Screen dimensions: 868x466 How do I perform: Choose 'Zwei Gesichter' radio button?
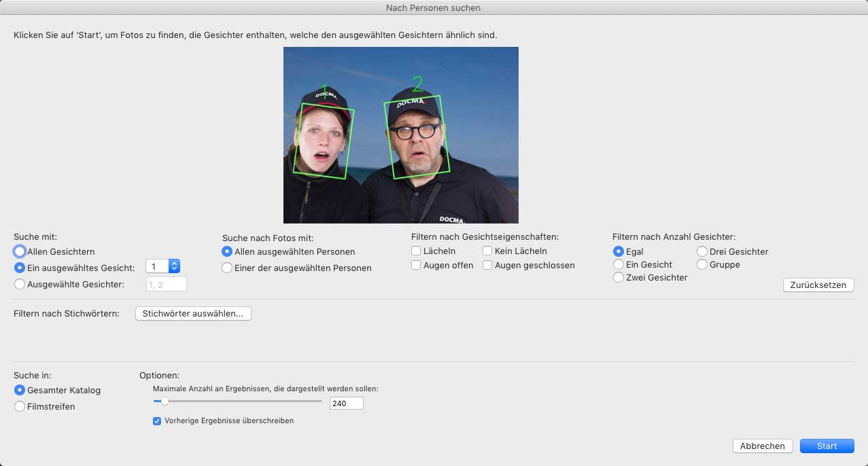pyautogui.click(x=619, y=277)
